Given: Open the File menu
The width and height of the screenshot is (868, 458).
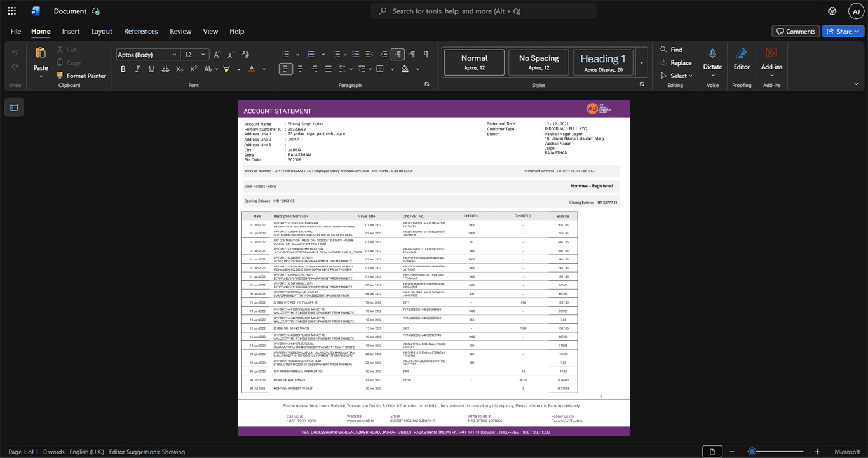Looking at the screenshot, I should (x=16, y=31).
